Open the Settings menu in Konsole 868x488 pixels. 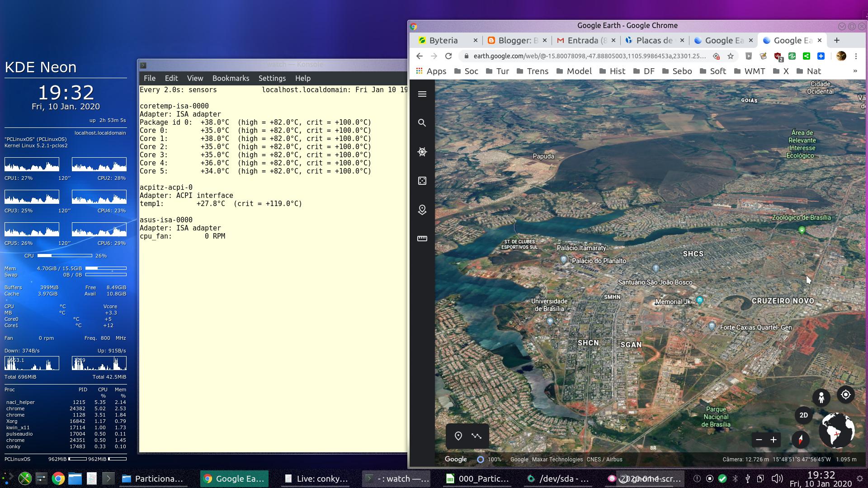272,78
